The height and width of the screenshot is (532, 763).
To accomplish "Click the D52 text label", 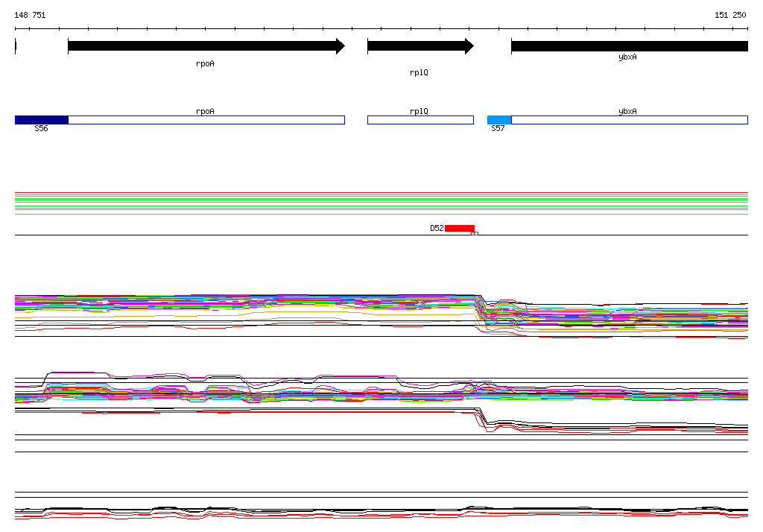I will 437,228.
